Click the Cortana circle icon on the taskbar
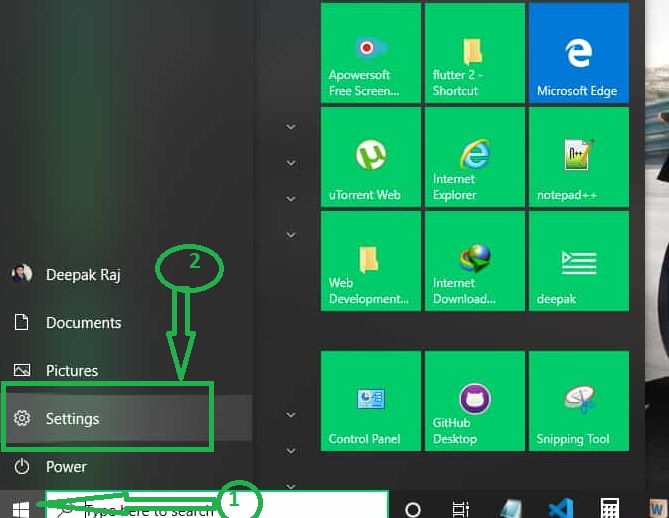Screen dimensions: 669x518 click(413, 509)
